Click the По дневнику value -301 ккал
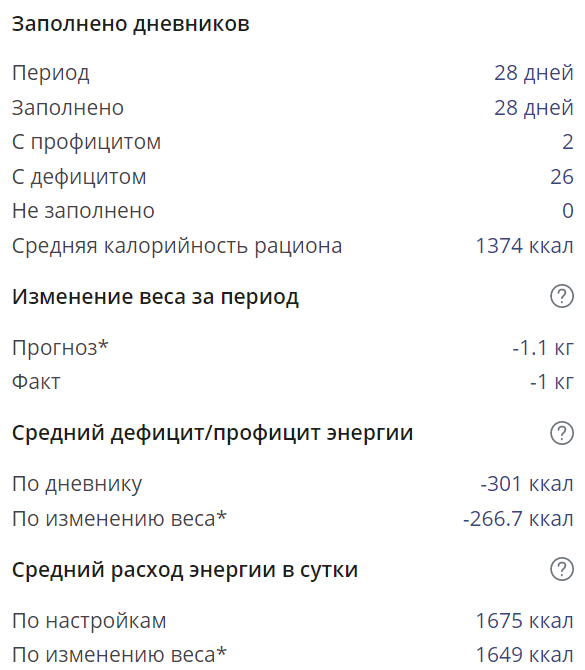Viewport: 585px width, 670px height. pyautogui.click(x=527, y=485)
